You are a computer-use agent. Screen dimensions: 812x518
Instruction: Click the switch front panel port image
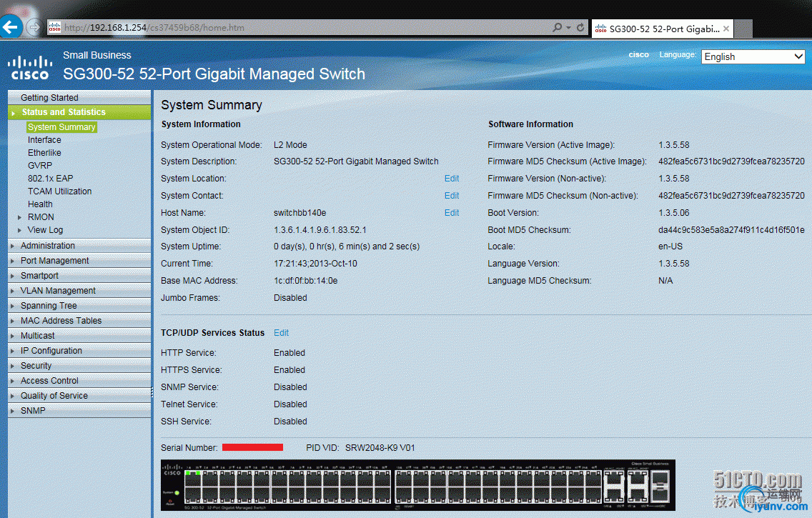tap(418, 485)
